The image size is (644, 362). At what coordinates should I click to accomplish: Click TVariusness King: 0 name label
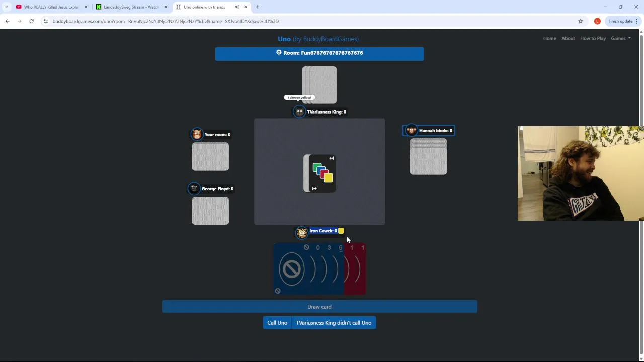click(x=327, y=112)
